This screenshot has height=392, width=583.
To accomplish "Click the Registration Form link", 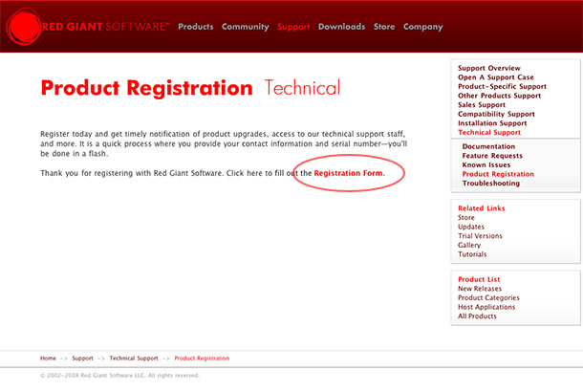I will pos(349,173).
